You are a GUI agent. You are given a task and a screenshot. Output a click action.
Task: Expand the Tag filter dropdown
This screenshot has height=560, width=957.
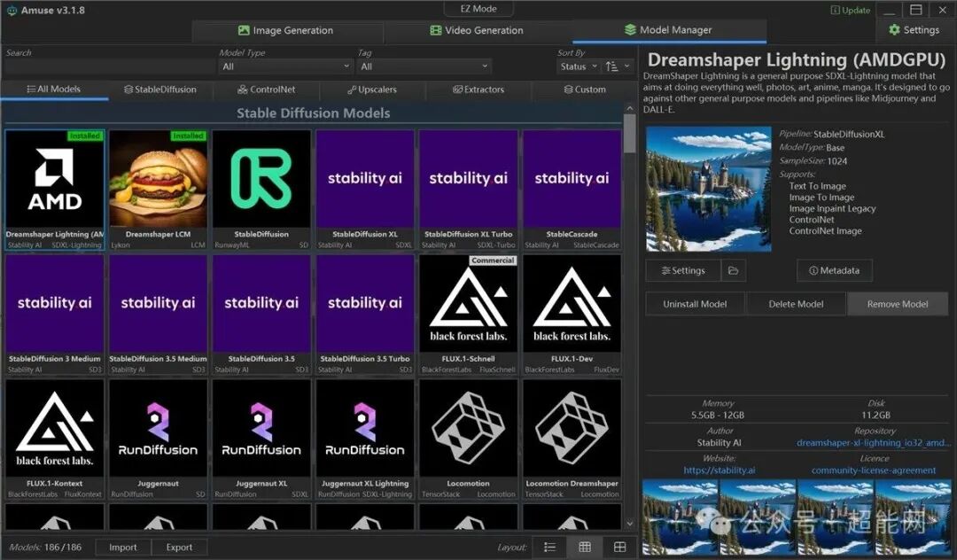(424, 66)
